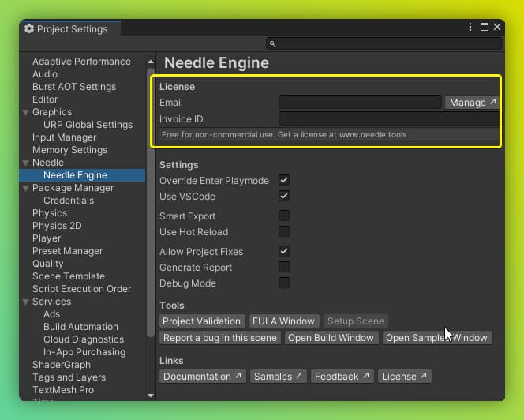524x420 pixels.
Task: Select TextMesh Pro settings
Action: (63, 390)
